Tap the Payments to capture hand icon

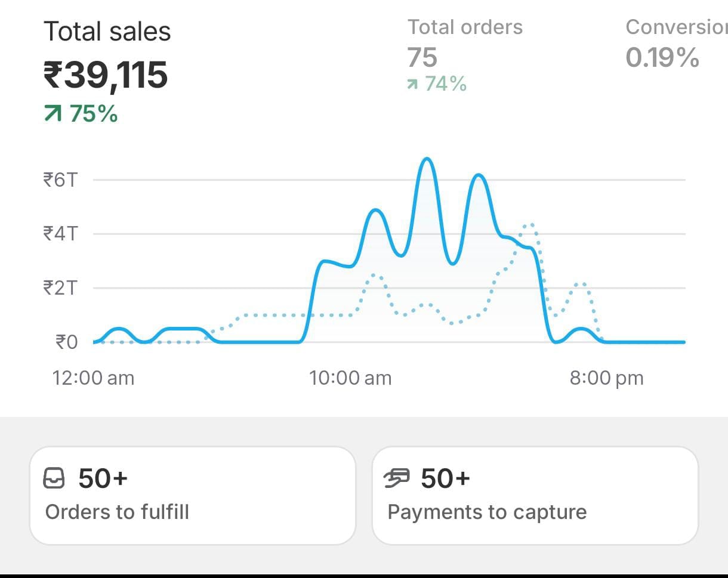coord(397,478)
